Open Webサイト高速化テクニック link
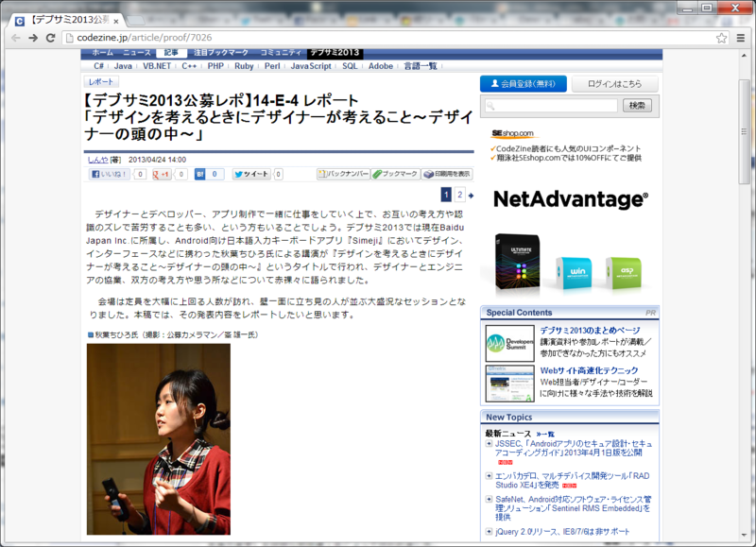Viewport: 756px width, 547px height. [589, 370]
